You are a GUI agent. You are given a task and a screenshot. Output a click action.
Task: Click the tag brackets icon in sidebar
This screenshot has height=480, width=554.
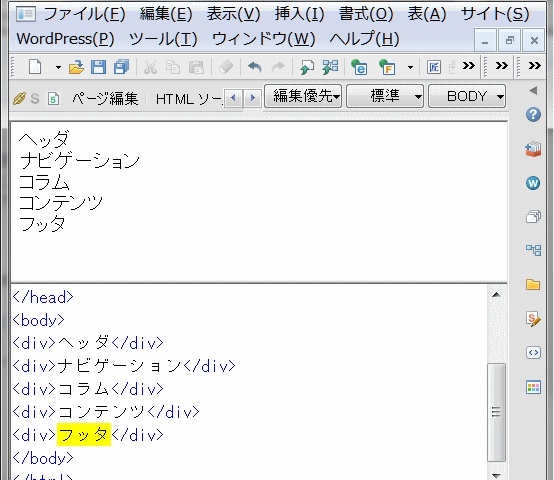(533, 352)
